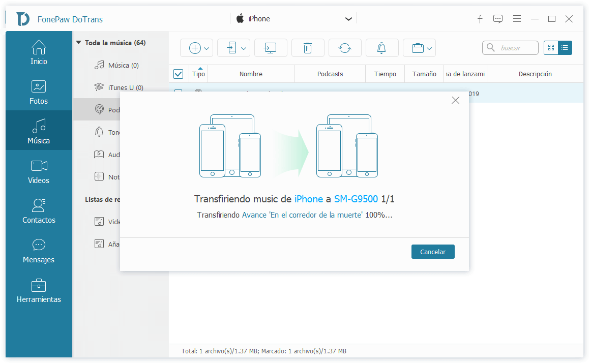Open the Videos section

tap(39, 171)
